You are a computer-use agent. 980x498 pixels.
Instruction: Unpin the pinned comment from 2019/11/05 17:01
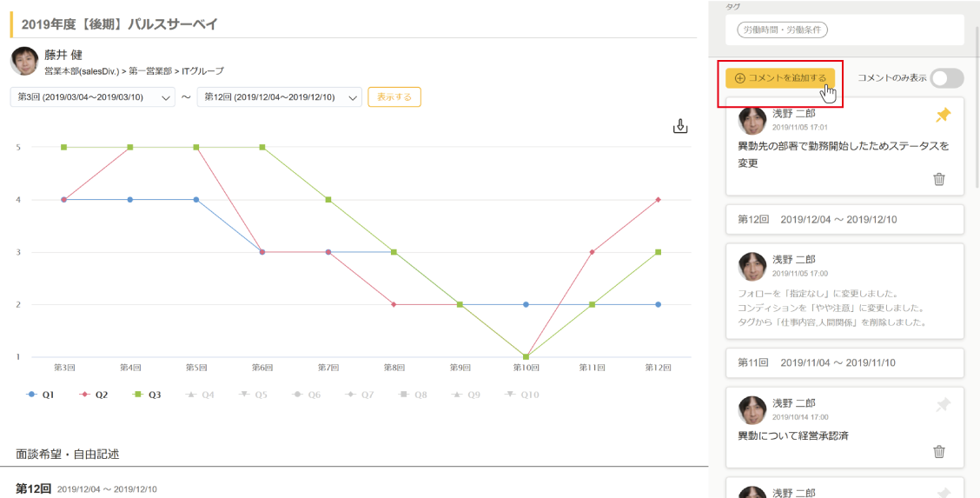943,116
